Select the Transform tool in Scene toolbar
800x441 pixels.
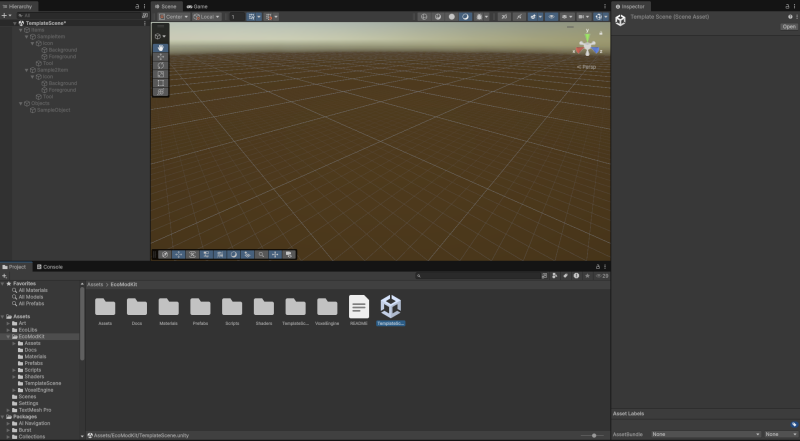[161, 92]
